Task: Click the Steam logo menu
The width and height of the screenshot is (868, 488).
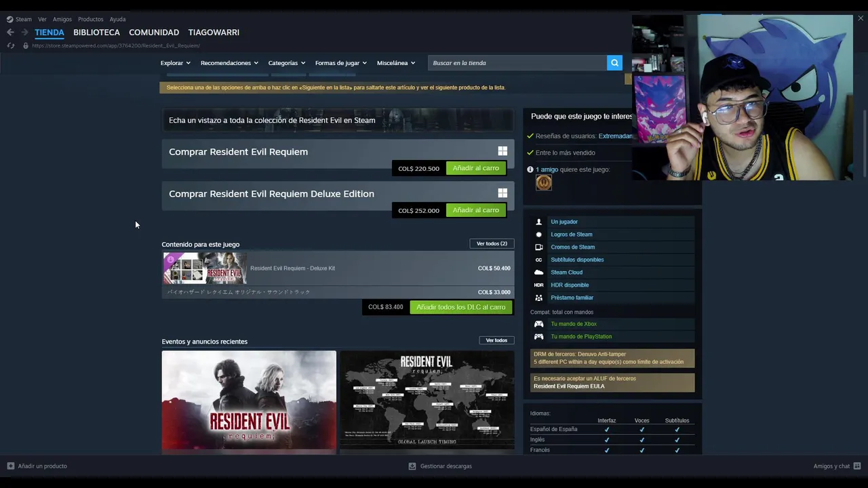Action: coord(19,19)
